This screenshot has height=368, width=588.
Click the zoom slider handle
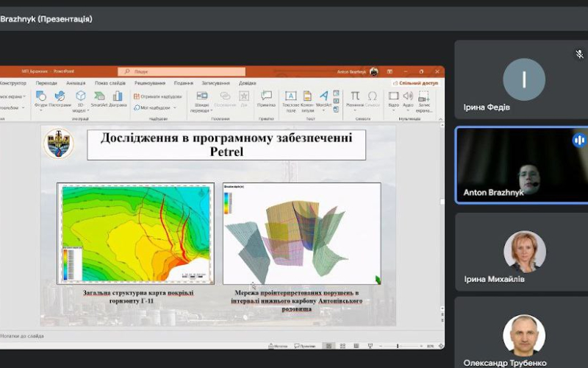(x=398, y=346)
